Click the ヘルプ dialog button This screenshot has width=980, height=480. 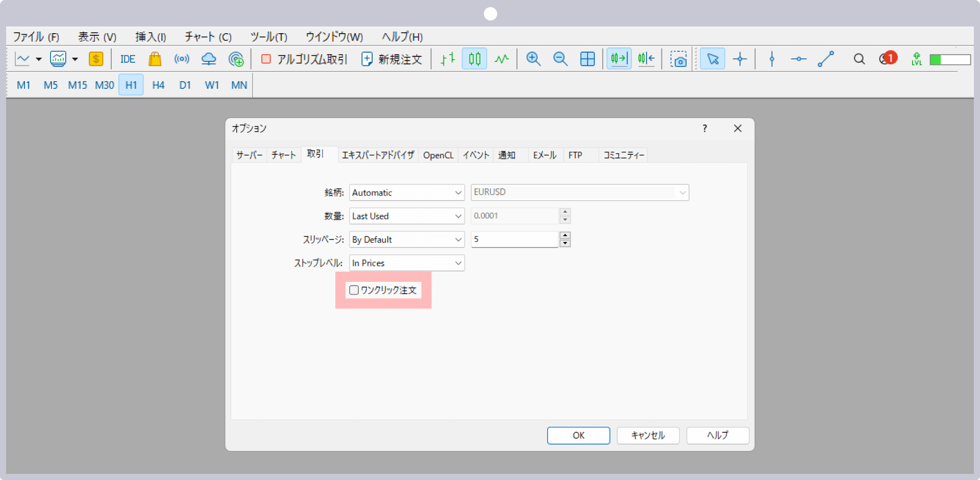click(x=718, y=436)
